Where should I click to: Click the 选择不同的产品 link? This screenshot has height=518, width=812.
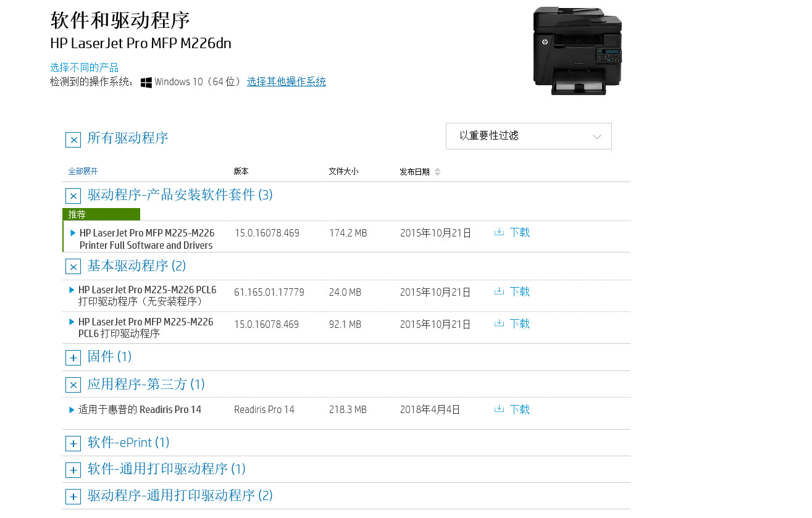(x=84, y=67)
